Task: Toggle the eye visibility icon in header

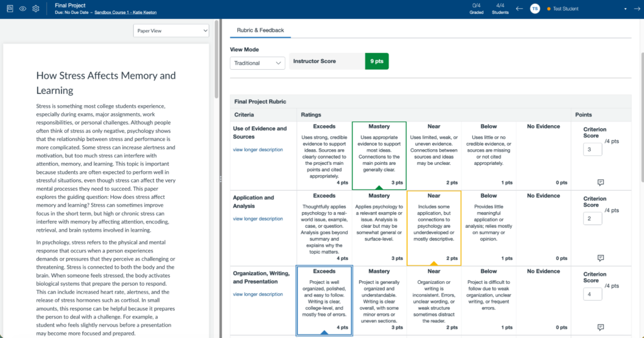Action: coord(23,9)
